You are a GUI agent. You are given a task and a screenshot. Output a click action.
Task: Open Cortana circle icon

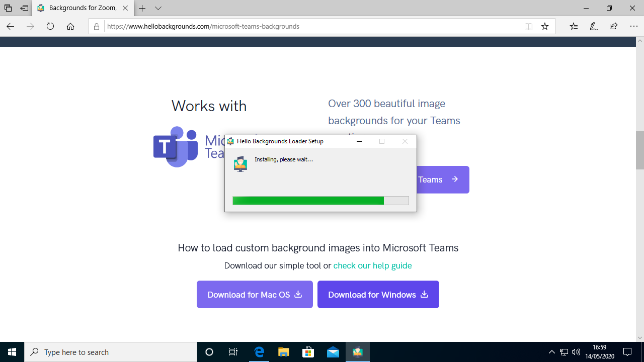(209, 352)
